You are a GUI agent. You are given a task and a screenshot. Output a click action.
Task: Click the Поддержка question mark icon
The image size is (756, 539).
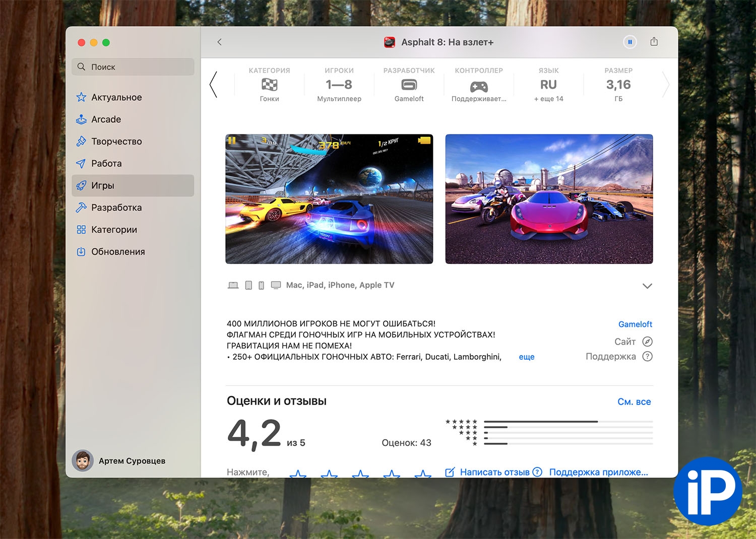click(648, 357)
